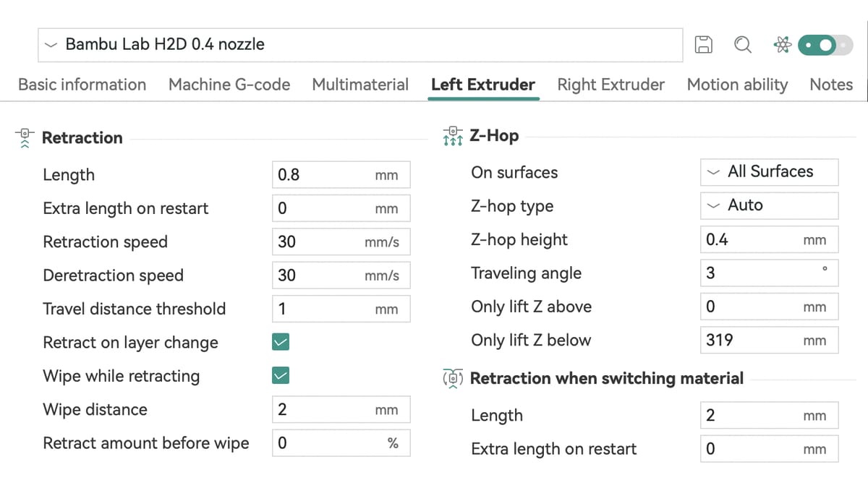Open the On surfaces dropdown
The width and height of the screenshot is (868, 488).
pyautogui.click(x=770, y=172)
